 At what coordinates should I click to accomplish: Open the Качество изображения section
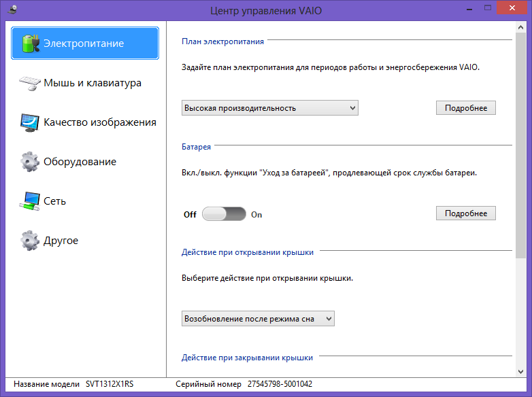(x=85, y=122)
